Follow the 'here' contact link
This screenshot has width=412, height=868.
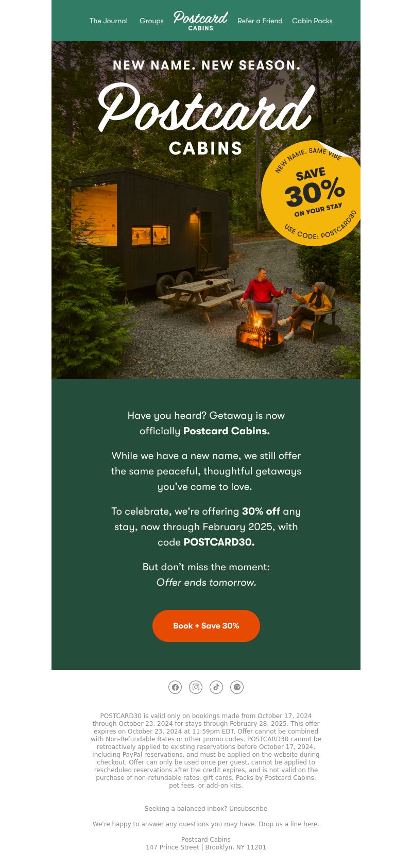[x=310, y=824]
